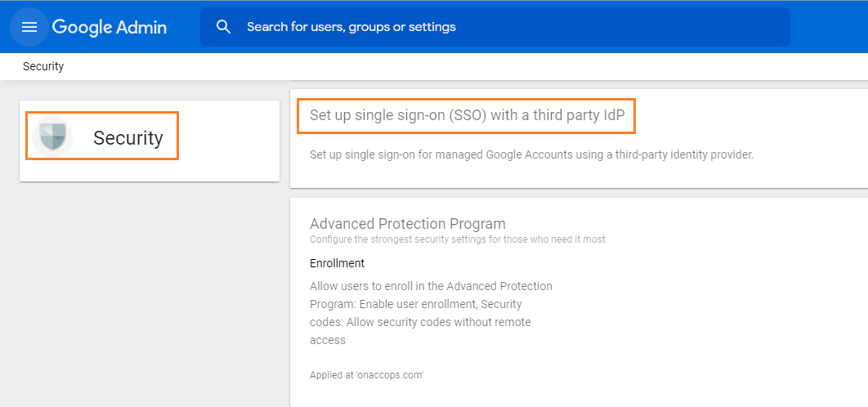Expand the Advanced Protection Program section
868x407 pixels.
408,224
